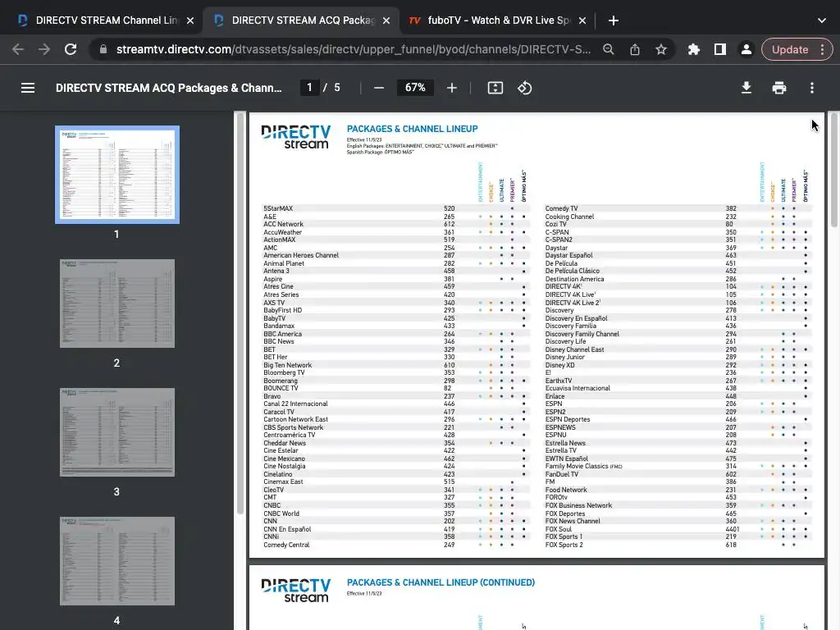Select the DIRECTV STREAM ACQ Packages tab
The width and height of the screenshot is (840, 630).
coord(302,21)
